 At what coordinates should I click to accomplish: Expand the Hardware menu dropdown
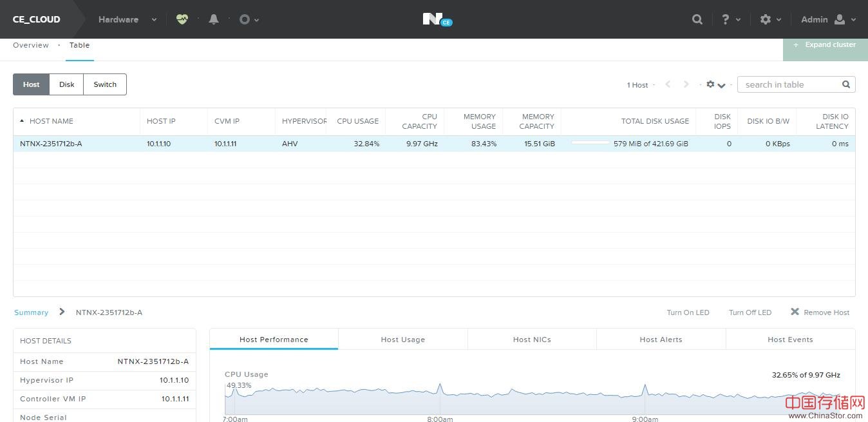coord(127,19)
